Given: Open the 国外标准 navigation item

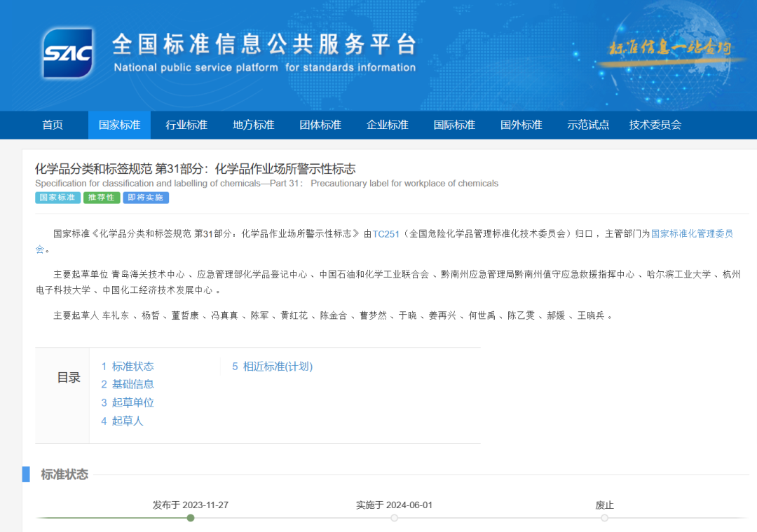Looking at the screenshot, I should click(521, 125).
